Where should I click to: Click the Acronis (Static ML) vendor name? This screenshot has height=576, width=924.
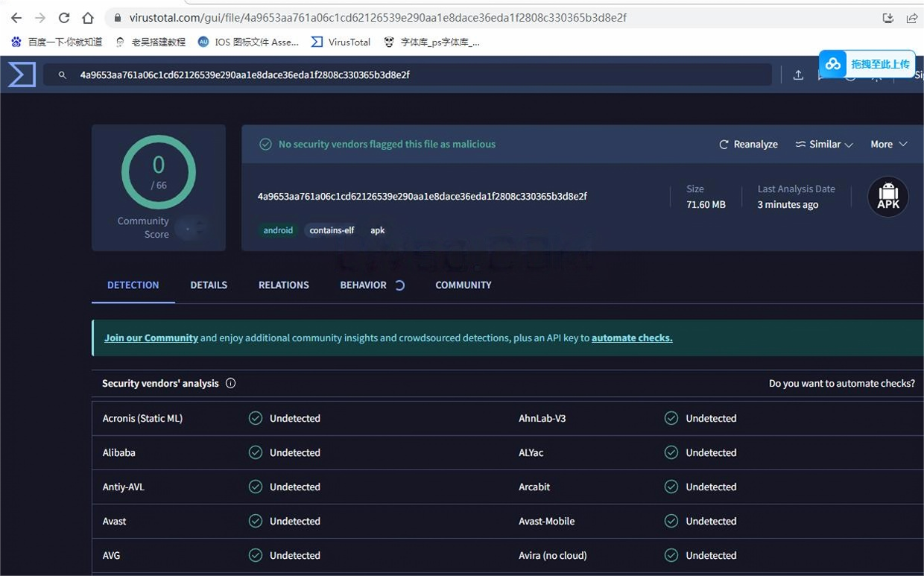142,418
